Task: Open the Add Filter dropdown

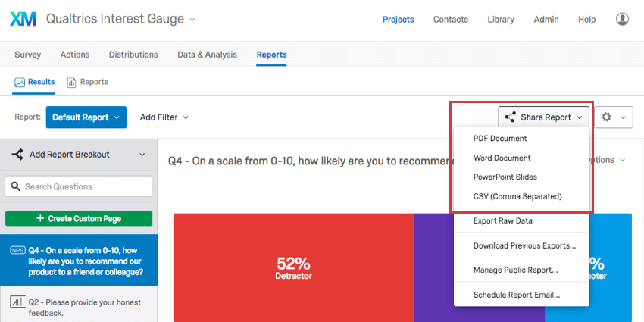Action: pos(164,117)
